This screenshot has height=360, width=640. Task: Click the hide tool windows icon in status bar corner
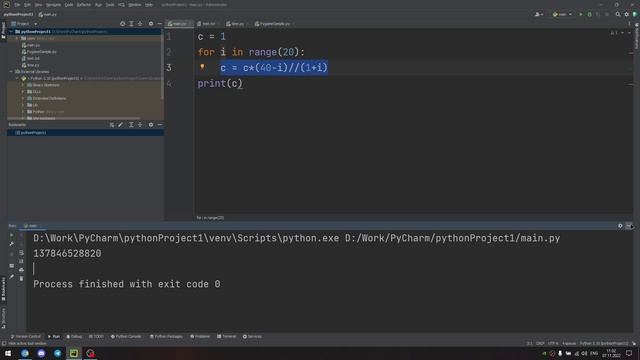[4, 344]
